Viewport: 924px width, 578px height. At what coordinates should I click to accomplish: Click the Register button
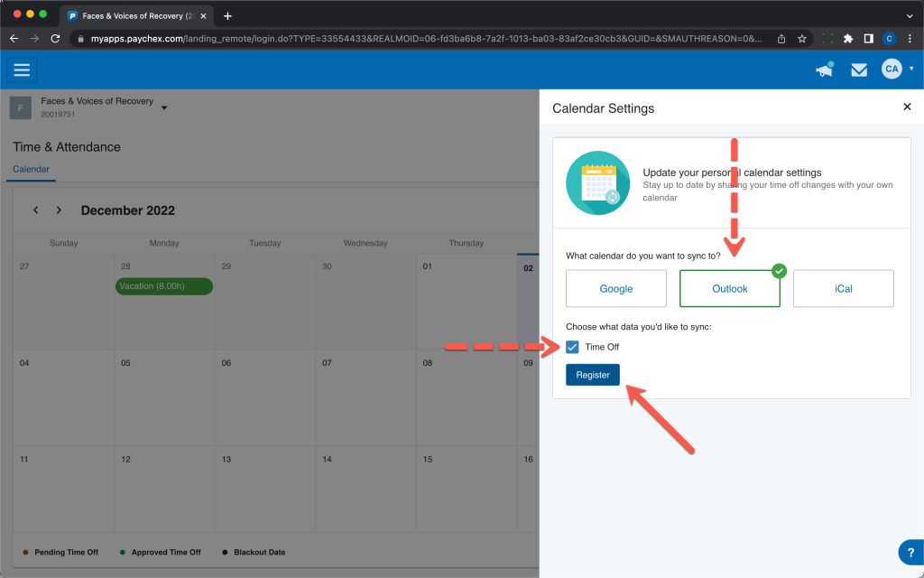[x=593, y=375]
